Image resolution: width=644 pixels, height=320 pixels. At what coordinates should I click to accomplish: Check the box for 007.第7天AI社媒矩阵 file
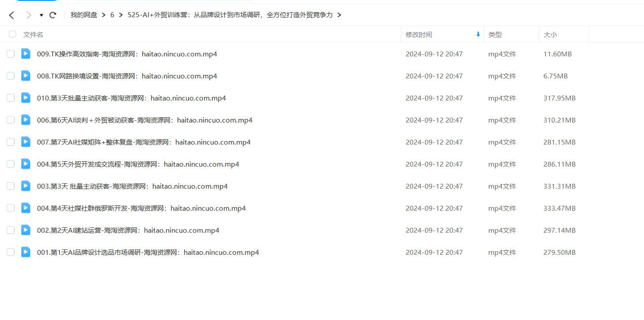(x=11, y=142)
